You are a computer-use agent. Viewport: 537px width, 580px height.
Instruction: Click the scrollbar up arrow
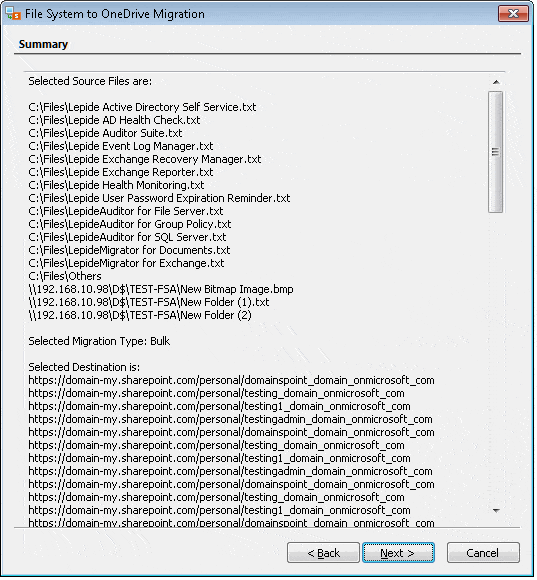496,82
